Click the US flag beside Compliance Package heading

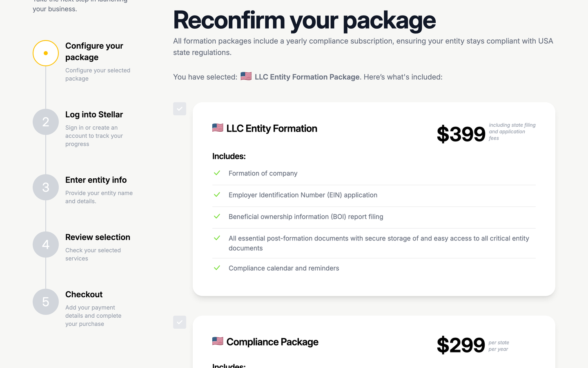point(218,341)
